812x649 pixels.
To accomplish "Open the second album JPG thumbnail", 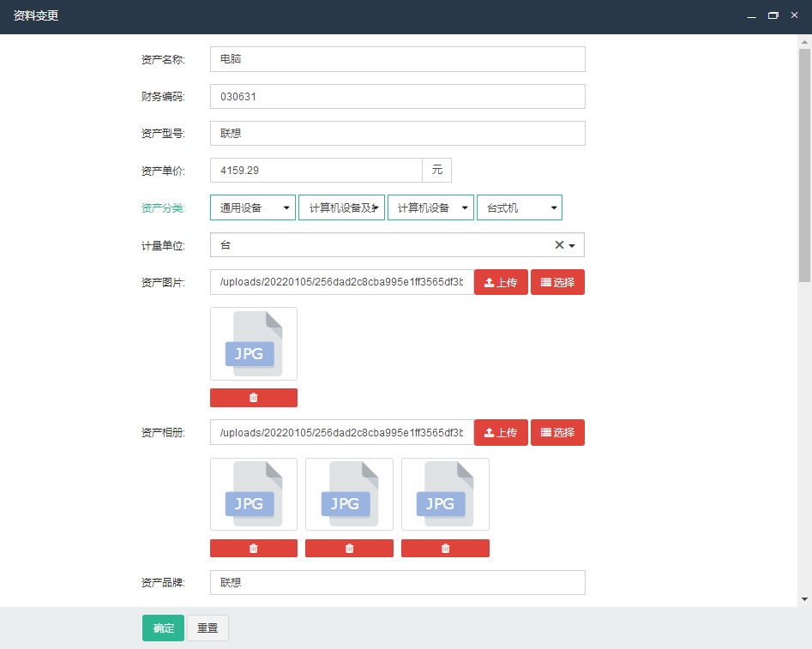I will (349, 495).
